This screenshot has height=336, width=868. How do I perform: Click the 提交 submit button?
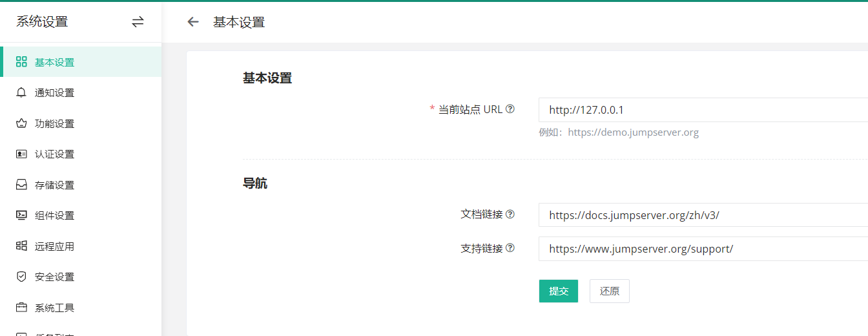[x=559, y=291]
